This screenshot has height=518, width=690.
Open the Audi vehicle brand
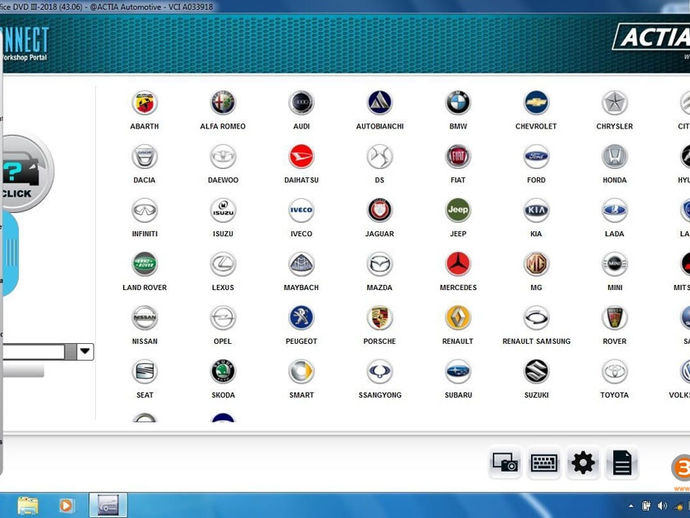pos(301,103)
